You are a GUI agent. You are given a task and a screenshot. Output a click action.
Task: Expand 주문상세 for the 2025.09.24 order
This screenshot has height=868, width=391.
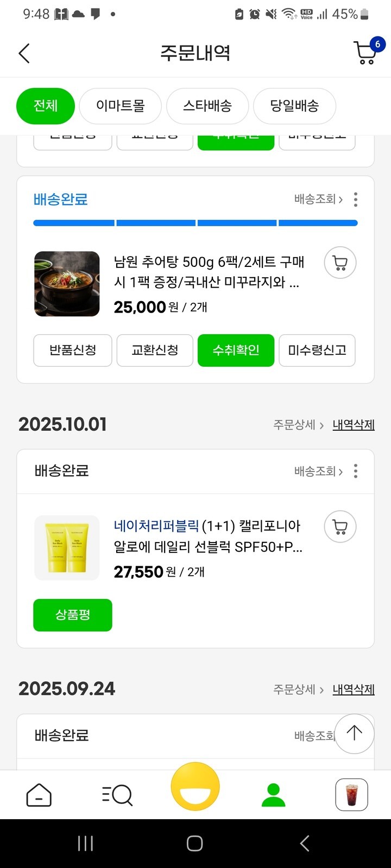point(298,690)
